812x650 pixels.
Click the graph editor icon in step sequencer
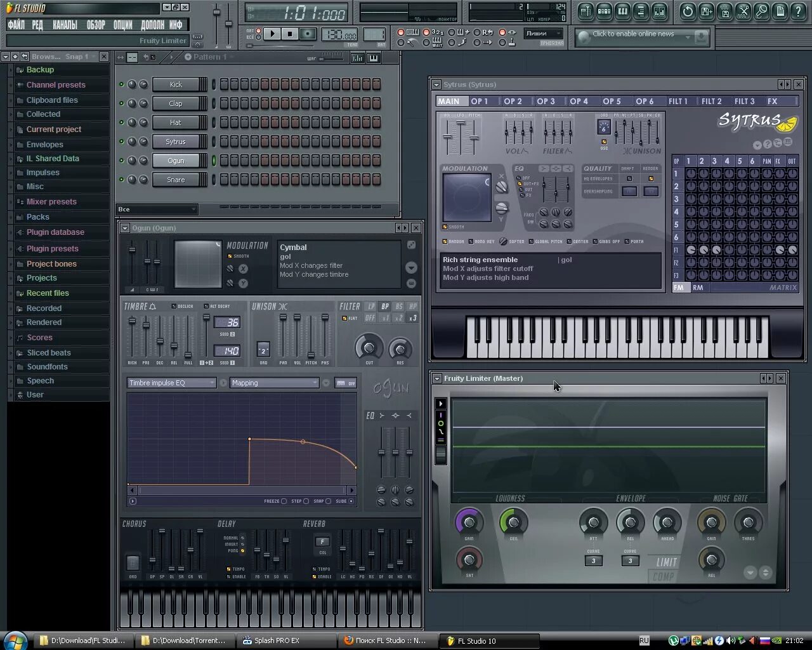click(x=357, y=58)
